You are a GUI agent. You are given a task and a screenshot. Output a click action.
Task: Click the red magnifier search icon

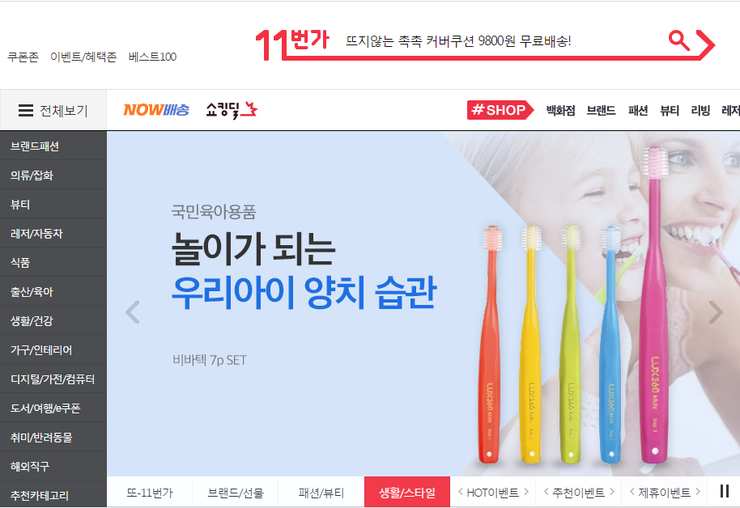click(679, 41)
